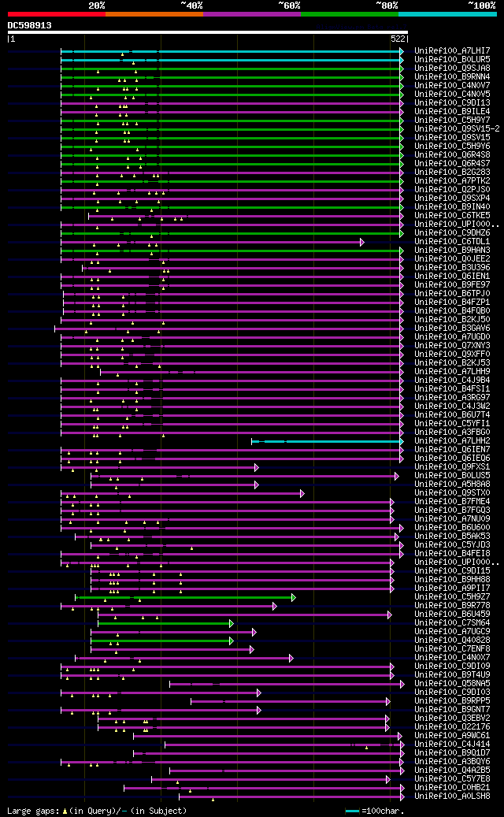
Task: Select the UniRef100_Q40828 label
Action: tap(452, 641)
